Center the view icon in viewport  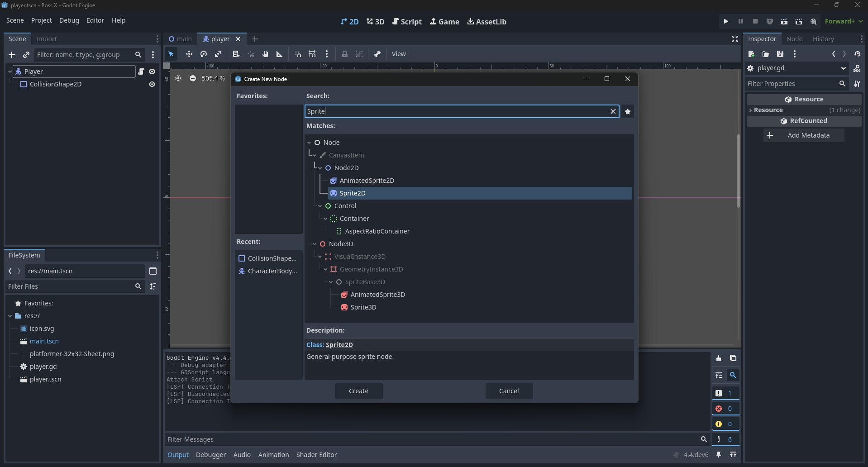[178, 78]
